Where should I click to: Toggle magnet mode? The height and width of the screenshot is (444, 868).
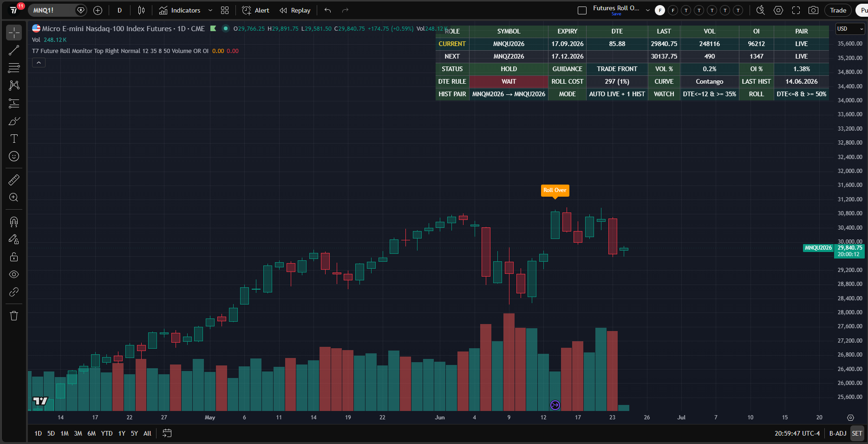pyautogui.click(x=14, y=221)
